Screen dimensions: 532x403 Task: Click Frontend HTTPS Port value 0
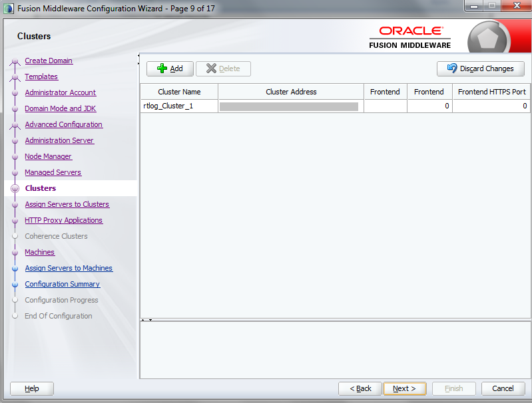point(491,106)
